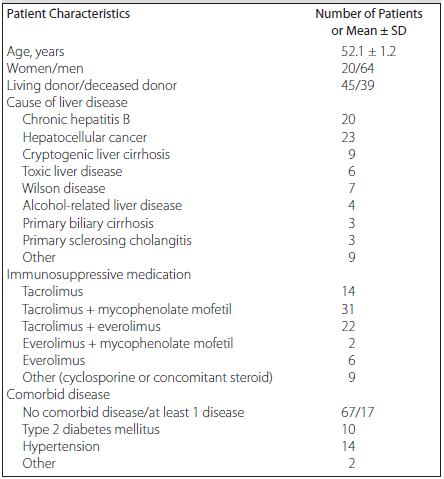Click the 'Primary sclerosing cholangitis' entry
This screenshot has width=444, height=479.
click(x=107, y=241)
